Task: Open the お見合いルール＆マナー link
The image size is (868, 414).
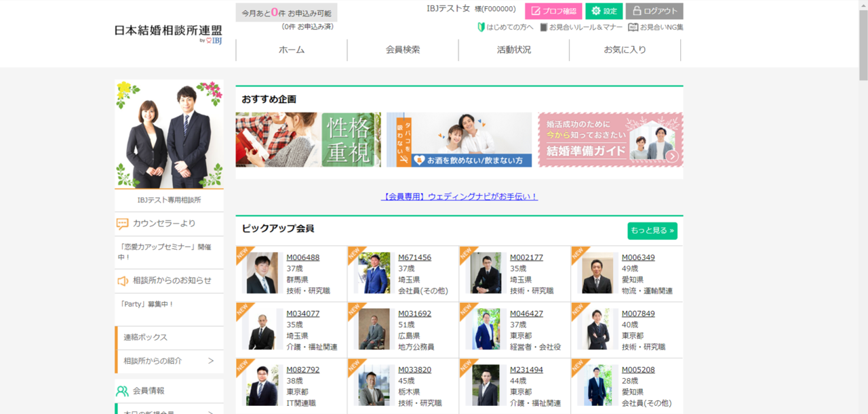Action: click(x=586, y=28)
